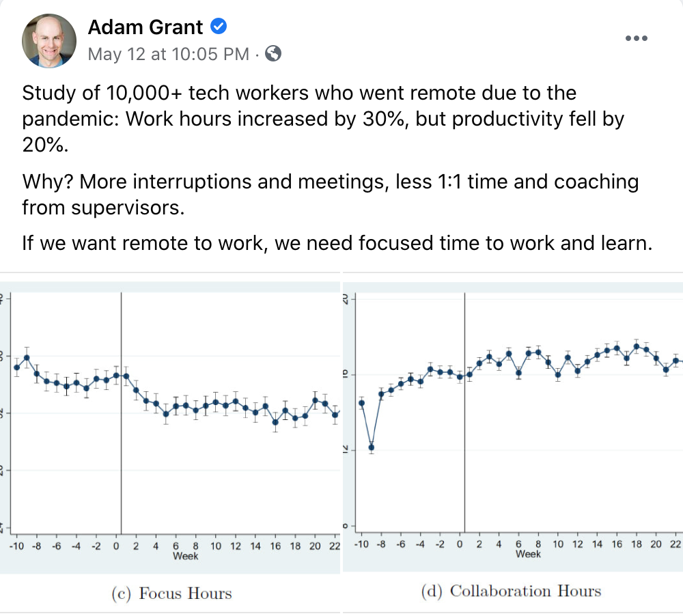
Task: Click the paragraph about interruptions and meetings
Action: pyautogui.click(x=330, y=195)
